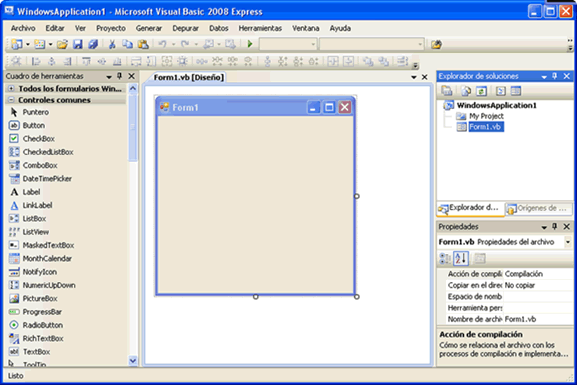Click the Paste clipboard toolbar icon

(x=143, y=45)
